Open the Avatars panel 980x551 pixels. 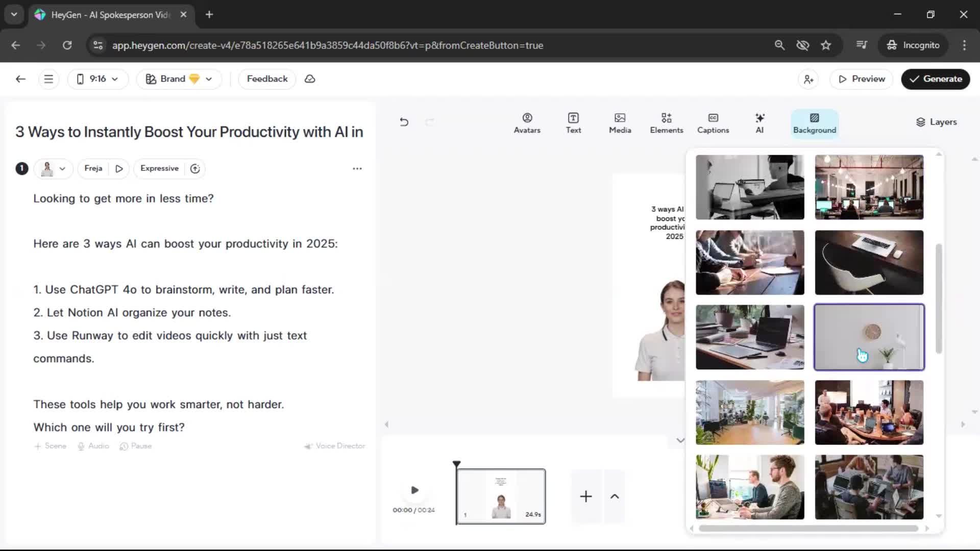pos(527,123)
